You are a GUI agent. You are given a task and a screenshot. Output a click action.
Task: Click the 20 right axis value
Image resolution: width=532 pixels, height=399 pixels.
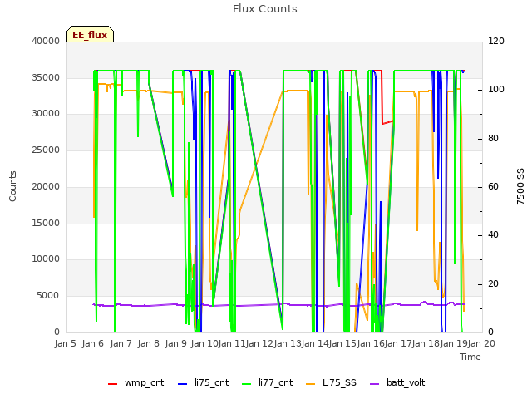click(493, 283)
